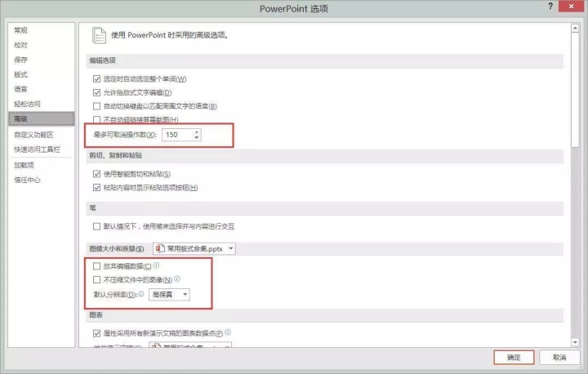Open 默认分辨率 dropdown showing 高保真
588x374 pixels.
tap(169, 295)
